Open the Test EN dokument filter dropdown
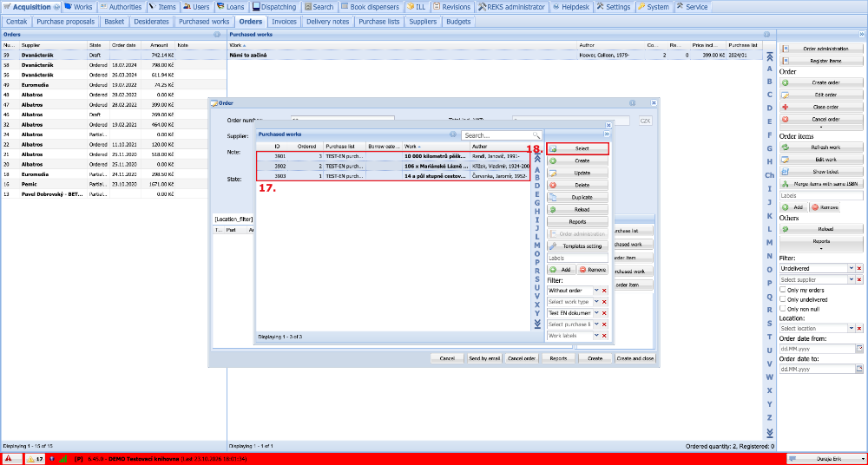This screenshot has width=868, height=465. click(x=596, y=313)
